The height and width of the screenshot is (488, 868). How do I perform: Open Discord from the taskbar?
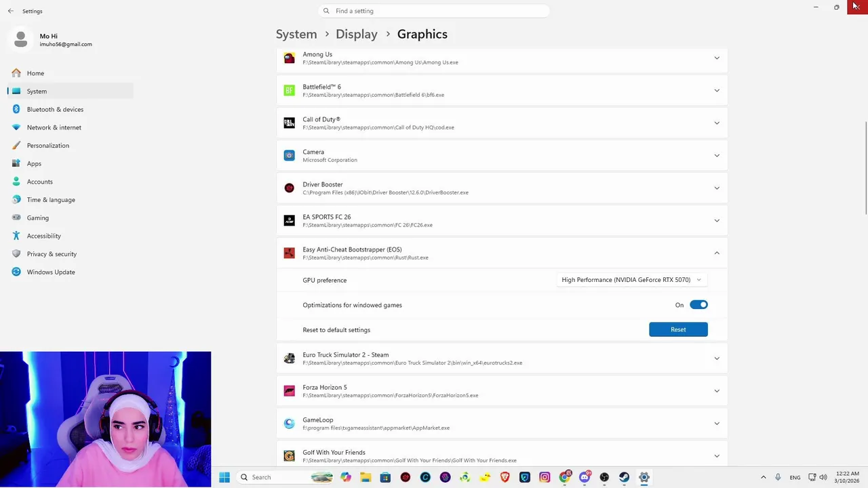(585, 477)
